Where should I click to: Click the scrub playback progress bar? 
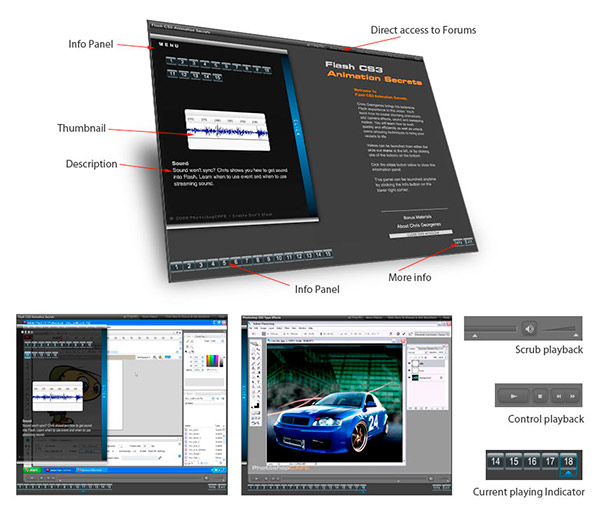491,329
